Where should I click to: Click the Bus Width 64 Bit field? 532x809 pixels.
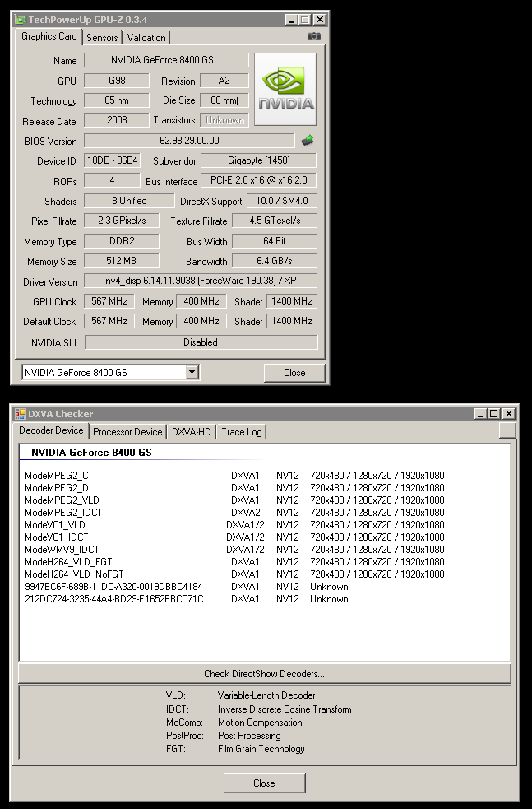[275, 241]
